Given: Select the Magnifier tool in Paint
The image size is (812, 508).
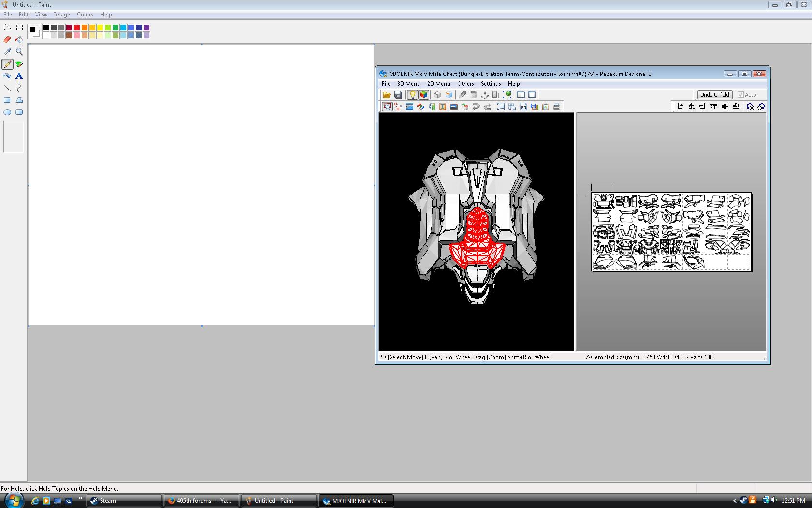Looking at the screenshot, I should pos(19,52).
